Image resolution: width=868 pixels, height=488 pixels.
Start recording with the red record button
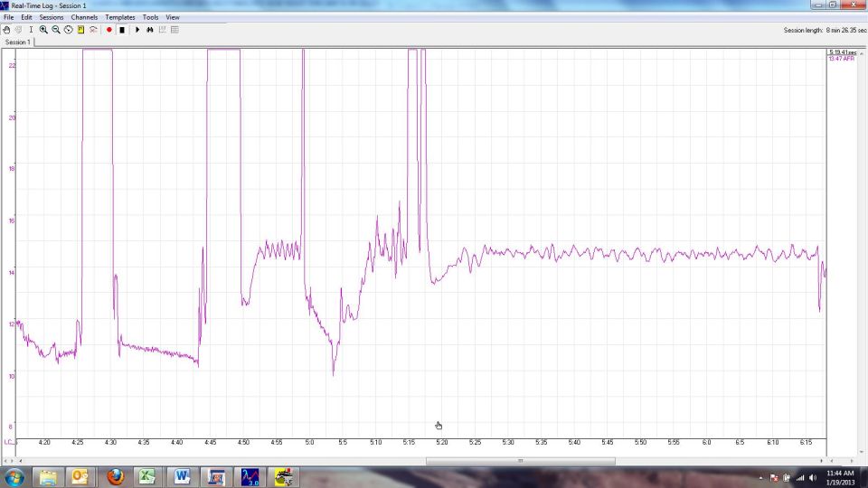(109, 30)
